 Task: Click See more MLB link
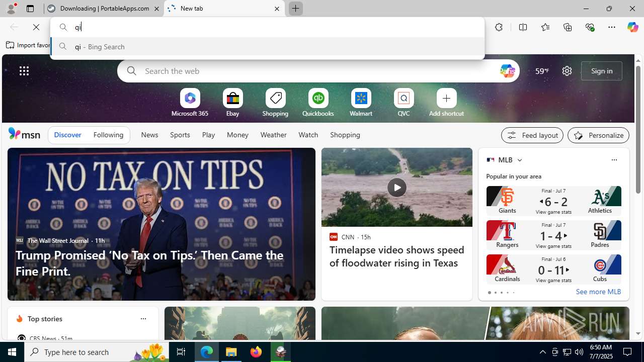(598, 292)
